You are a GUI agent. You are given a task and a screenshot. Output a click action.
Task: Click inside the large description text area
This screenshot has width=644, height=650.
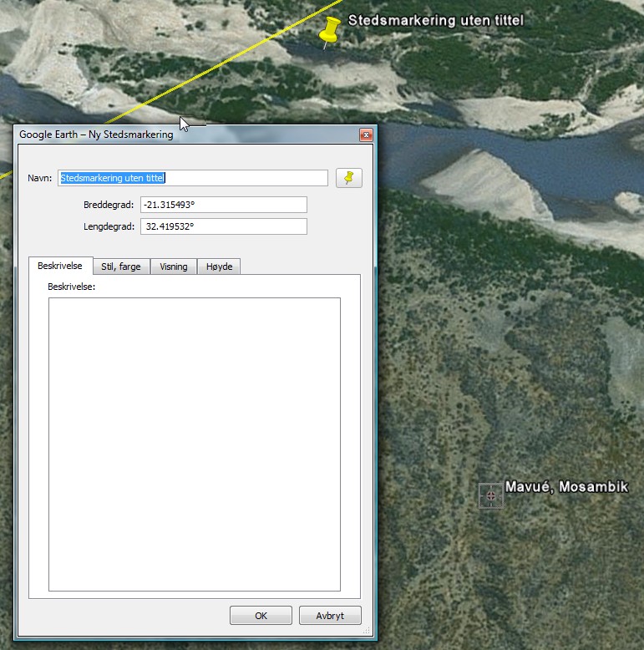194,444
